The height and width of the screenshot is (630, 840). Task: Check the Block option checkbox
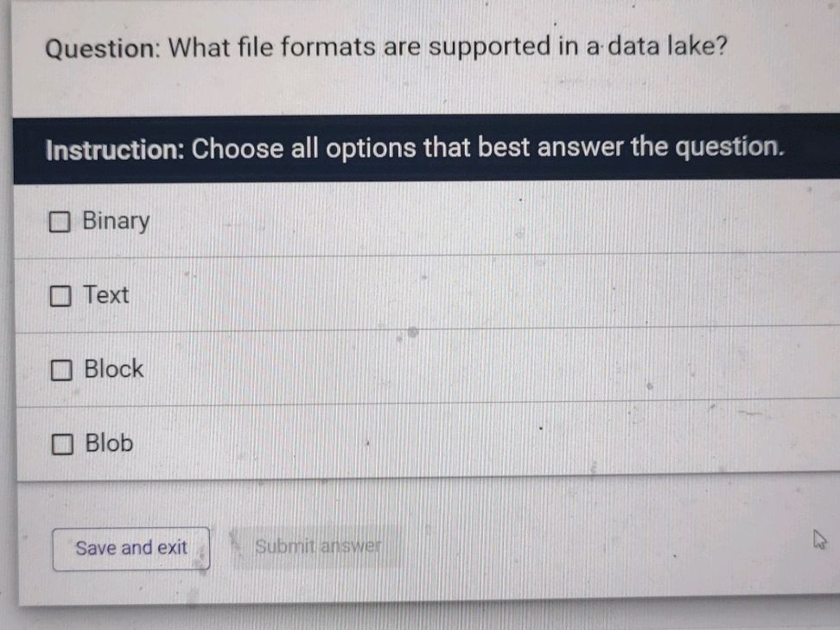click(x=60, y=371)
